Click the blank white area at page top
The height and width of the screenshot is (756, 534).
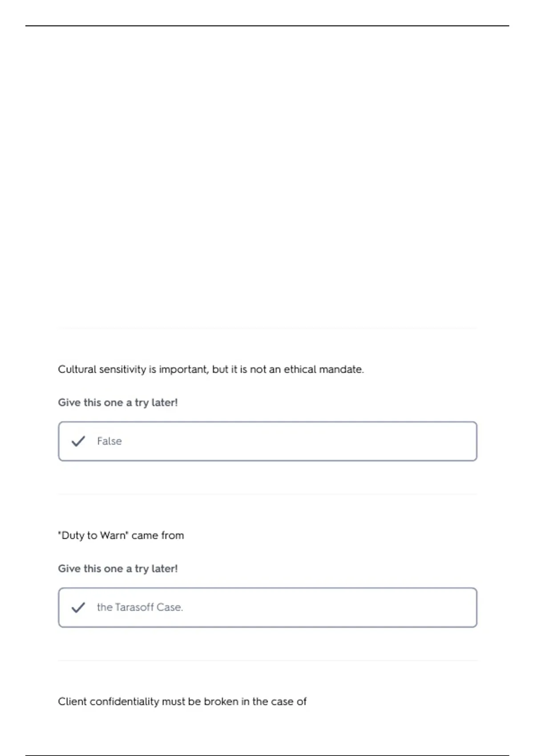267,173
